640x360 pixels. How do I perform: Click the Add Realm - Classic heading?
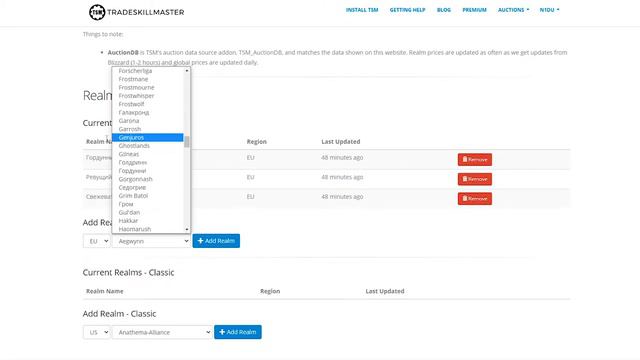click(120, 314)
